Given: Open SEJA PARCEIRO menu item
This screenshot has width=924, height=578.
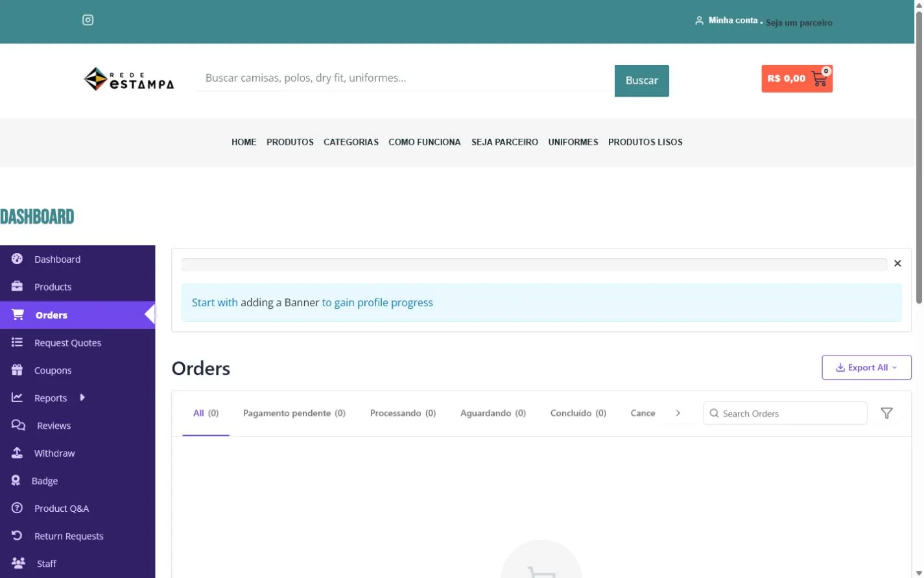Looking at the screenshot, I should [504, 142].
